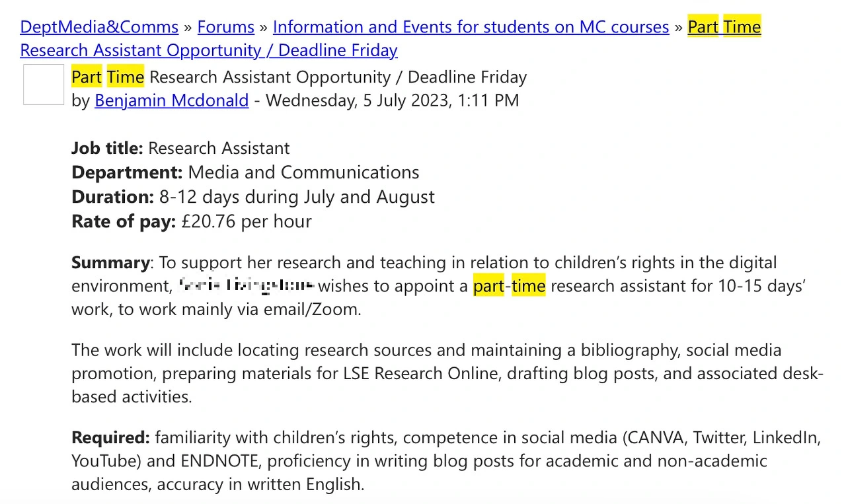Click the post title heading text
846x504 pixels.
299,77
